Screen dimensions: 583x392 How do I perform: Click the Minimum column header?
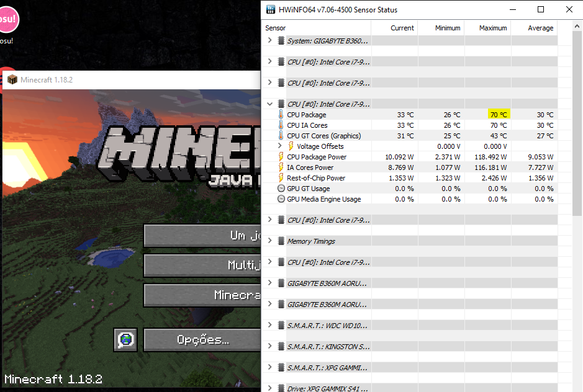[x=441, y=28]
